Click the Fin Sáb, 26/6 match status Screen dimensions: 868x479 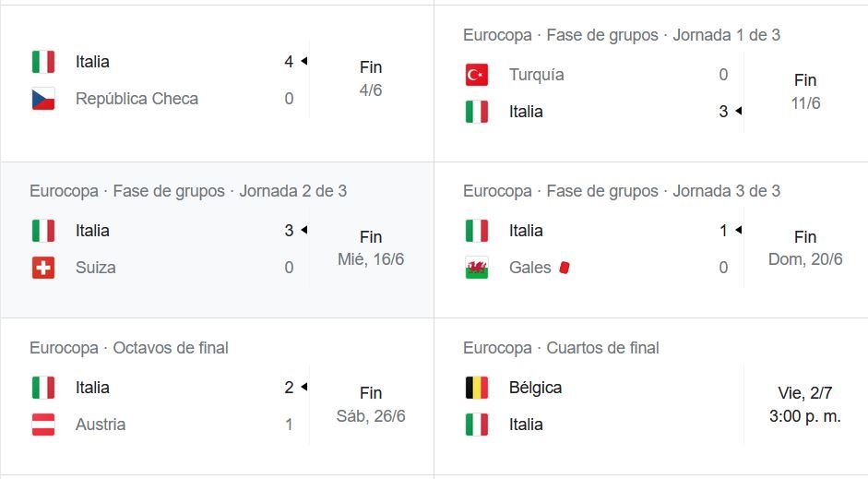pos(371,405)
